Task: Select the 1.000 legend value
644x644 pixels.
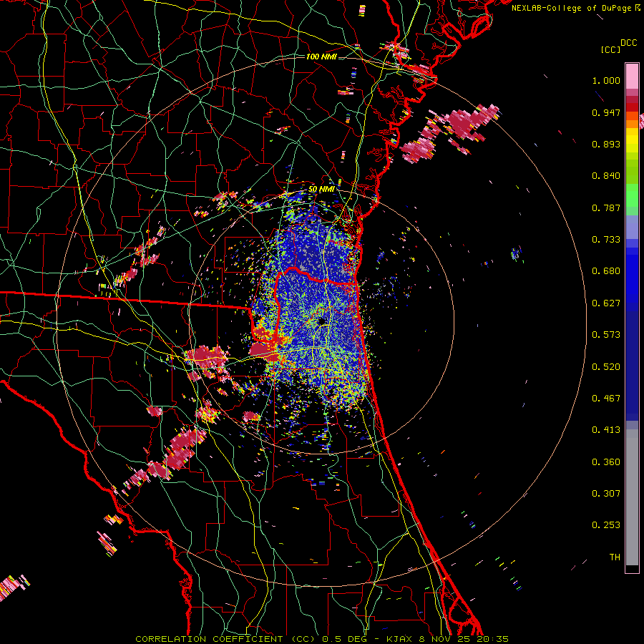Action: coord(606,80)
